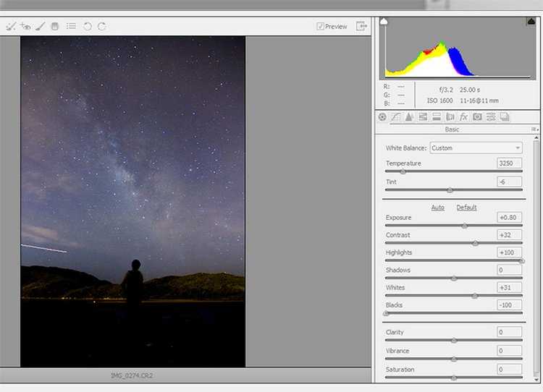Switch to the Tone Curve tab
543x392 pixels.
[x=396, y=117]
